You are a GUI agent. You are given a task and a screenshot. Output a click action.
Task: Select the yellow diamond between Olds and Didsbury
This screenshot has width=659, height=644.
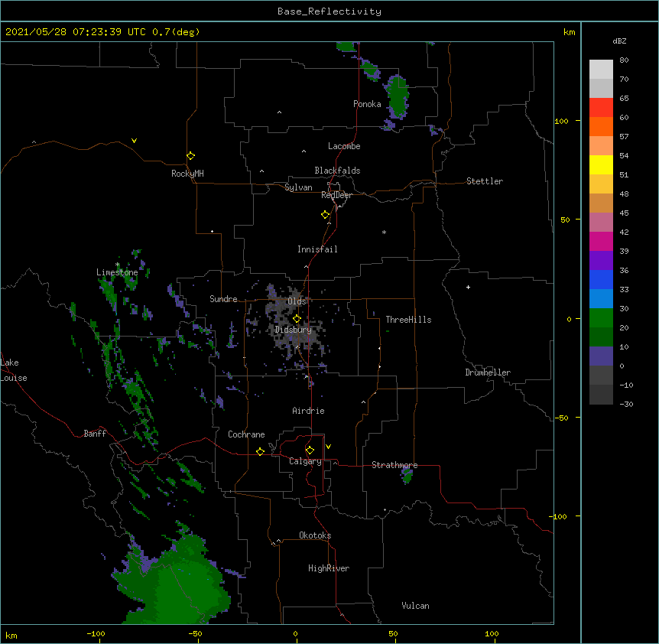[x=297, y=319]
